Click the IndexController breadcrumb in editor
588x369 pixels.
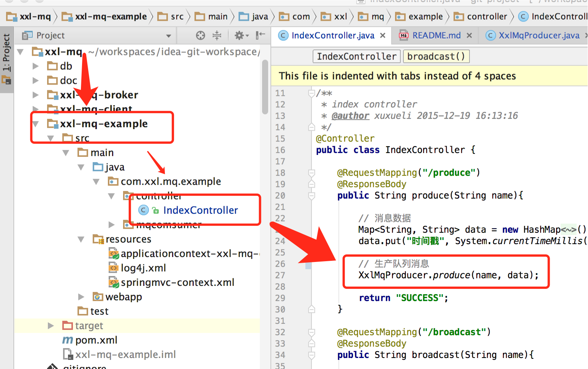pos(357,57)
